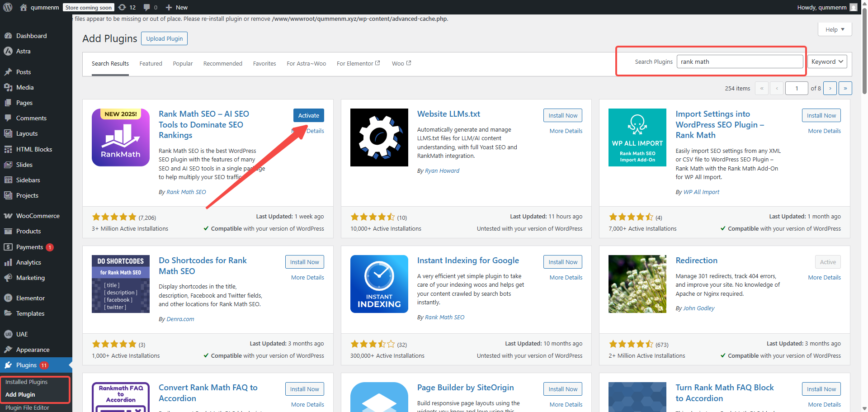
Task: Click the Search Plugins input field
Action: (739, 62)
